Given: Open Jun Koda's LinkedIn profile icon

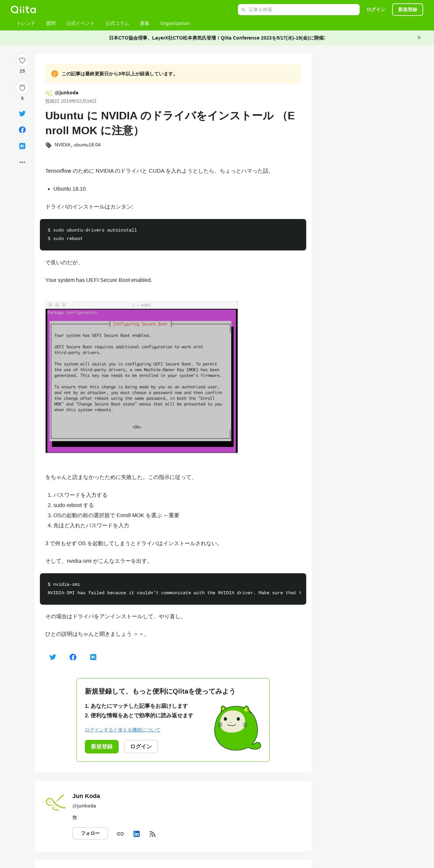Looking at the screenshot, I should (x=137, y=834).
